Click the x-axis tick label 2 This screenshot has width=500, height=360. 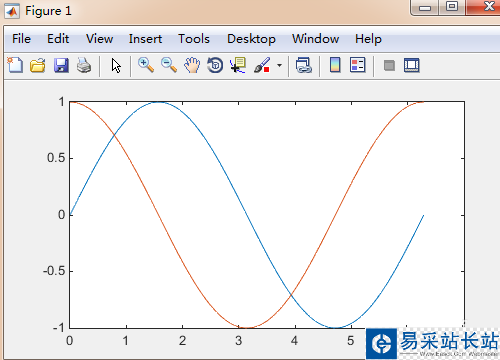(x=182, y=341)
